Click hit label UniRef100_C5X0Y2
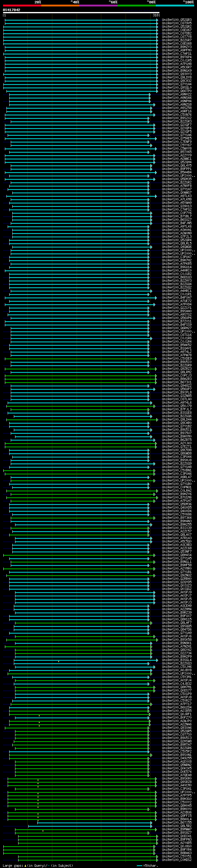Screen dimensions: 197x868 (x=177, y=802)
